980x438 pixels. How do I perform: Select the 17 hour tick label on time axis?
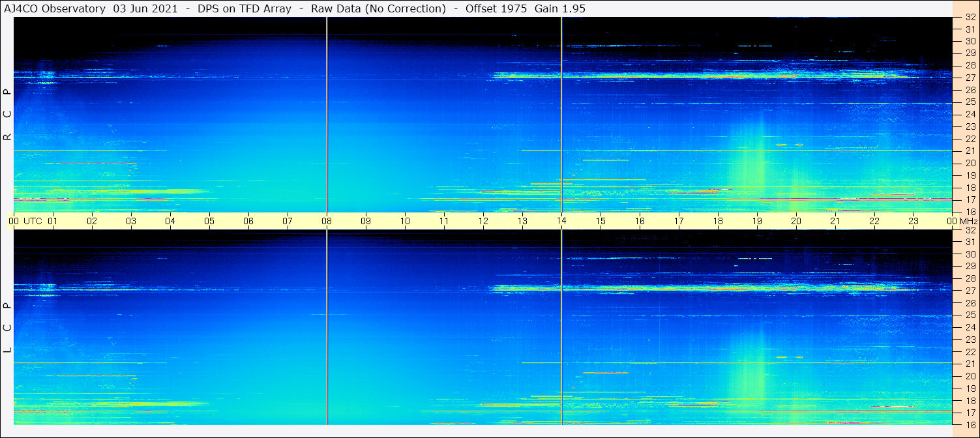coord(679,221)
